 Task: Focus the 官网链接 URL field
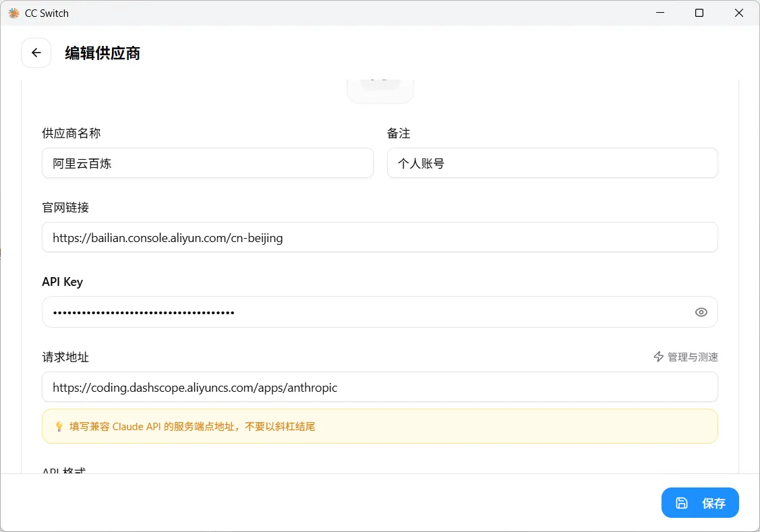[380, 237]
